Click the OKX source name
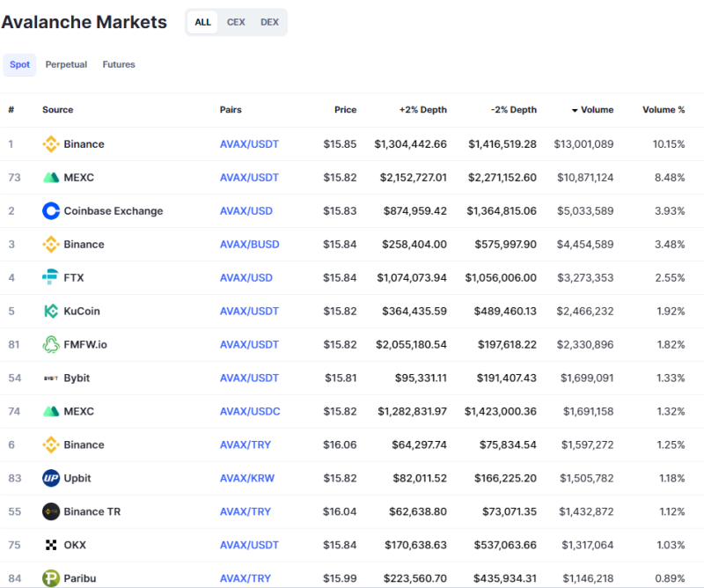Viewport: 704px width, 588px height. tap(75, 545)
